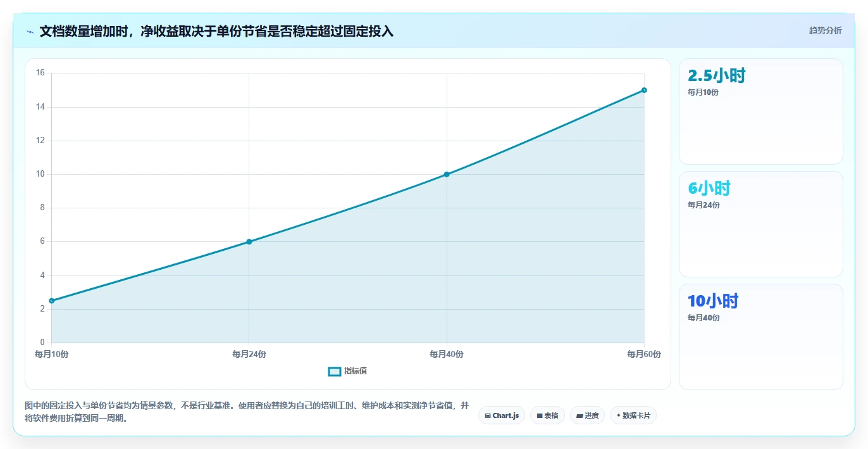Select the 数据卡片 tag chip
Viewport: 868px width, 449px height.
(x=633, y=415)
